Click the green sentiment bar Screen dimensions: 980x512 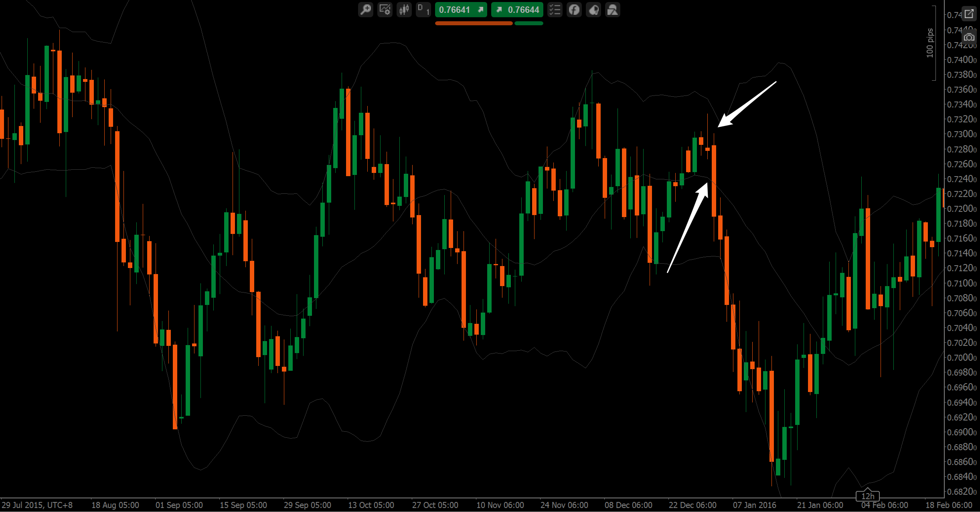(x=529, y=23)
